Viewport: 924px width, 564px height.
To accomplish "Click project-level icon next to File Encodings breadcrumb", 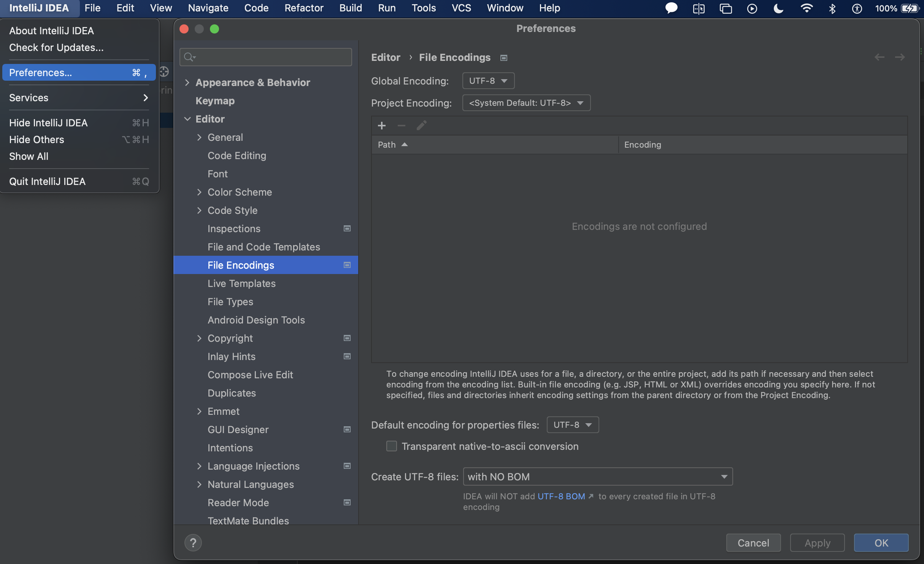I will [x=504, y=58].
